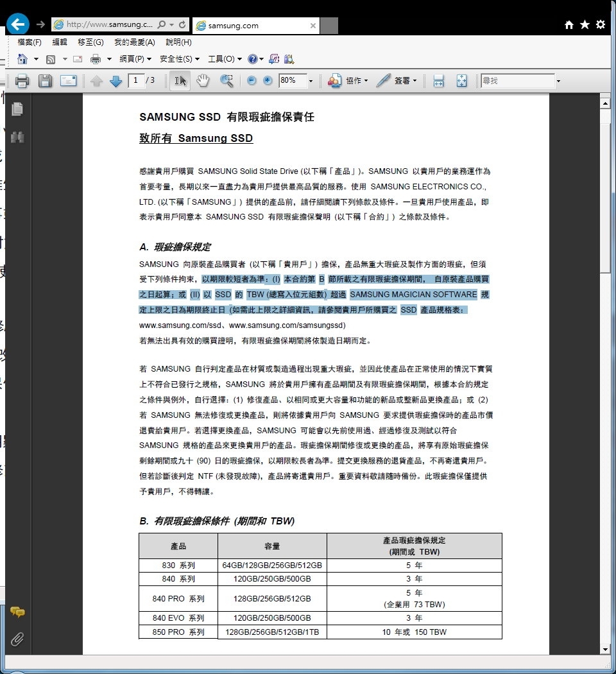Open the 說明(H) menu

pyautogui.click(x=178, y=42)
